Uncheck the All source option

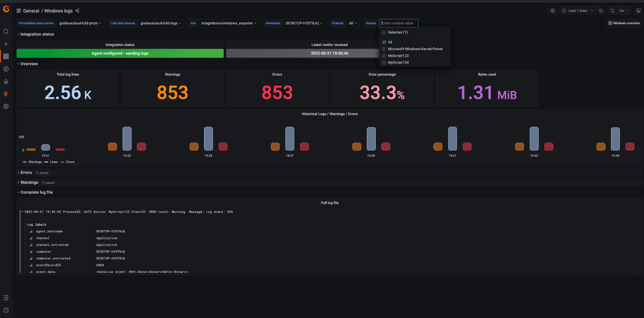click(384, 42)
